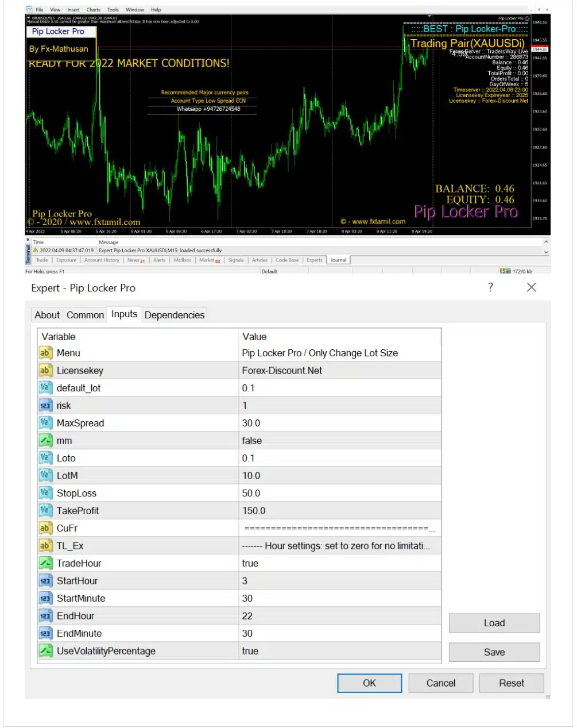Screen dimensions: 577x728
Task: Click the Save button
Action: coord(494,652)
